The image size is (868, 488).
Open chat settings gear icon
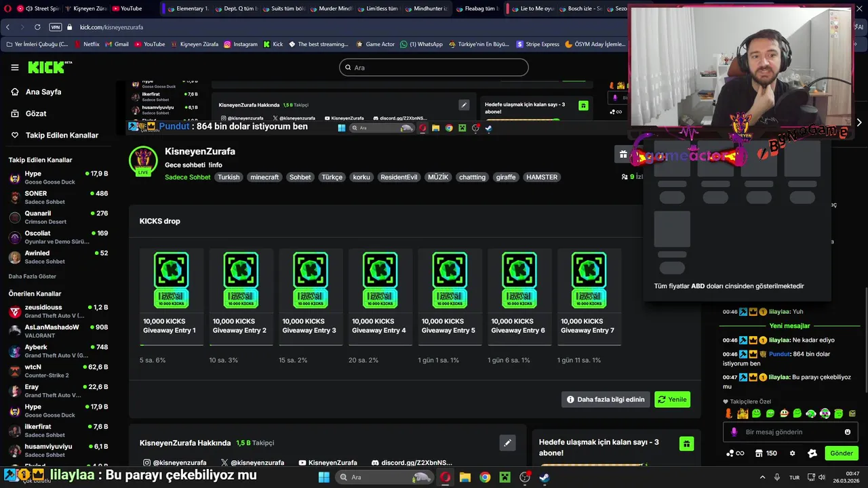point(792,453)
